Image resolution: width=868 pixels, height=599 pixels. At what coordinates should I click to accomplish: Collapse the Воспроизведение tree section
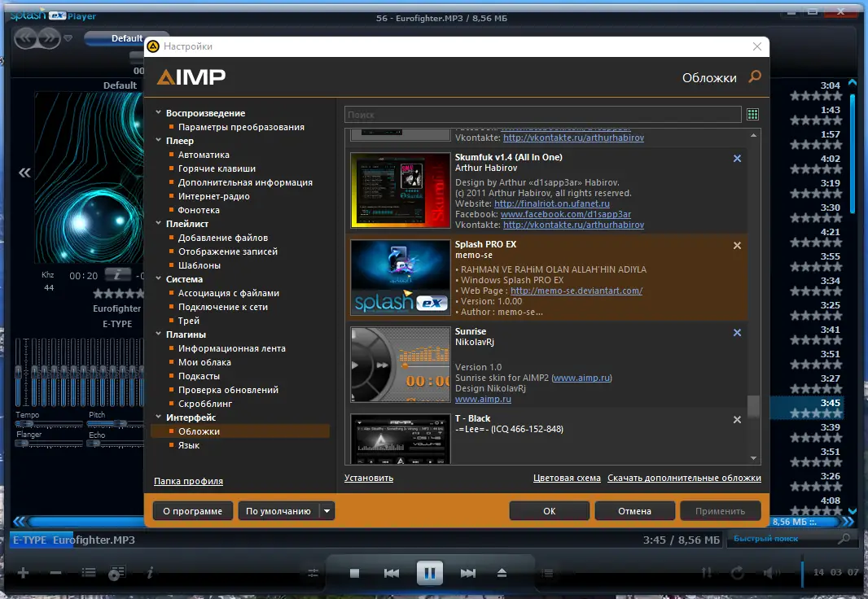pos(158,112)
